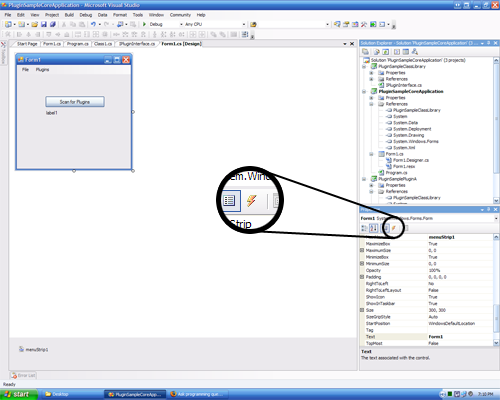500x400 pixels.
Task: Switch to the Start Page tab
Action: (x=27, y=44)
